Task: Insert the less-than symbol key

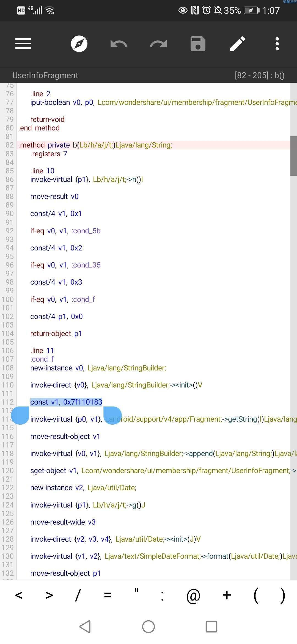Action: click(x=19, y=596)
